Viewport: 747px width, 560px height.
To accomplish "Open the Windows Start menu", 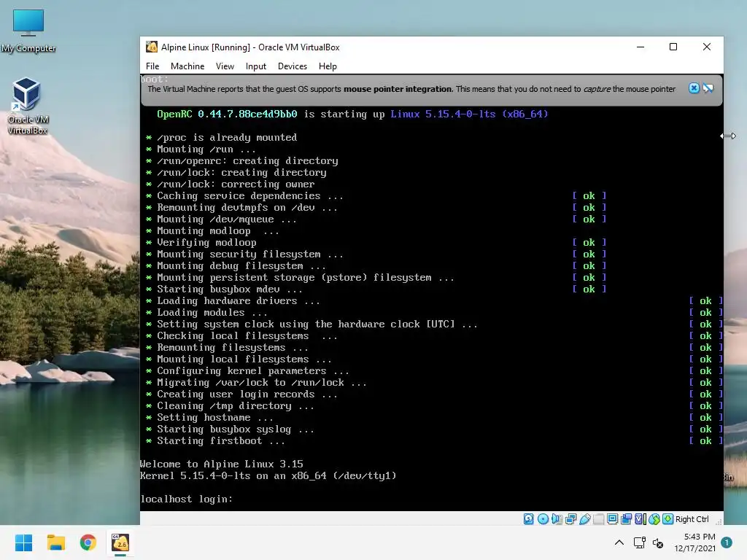I will pyautogui.click(x=23, y=542).
